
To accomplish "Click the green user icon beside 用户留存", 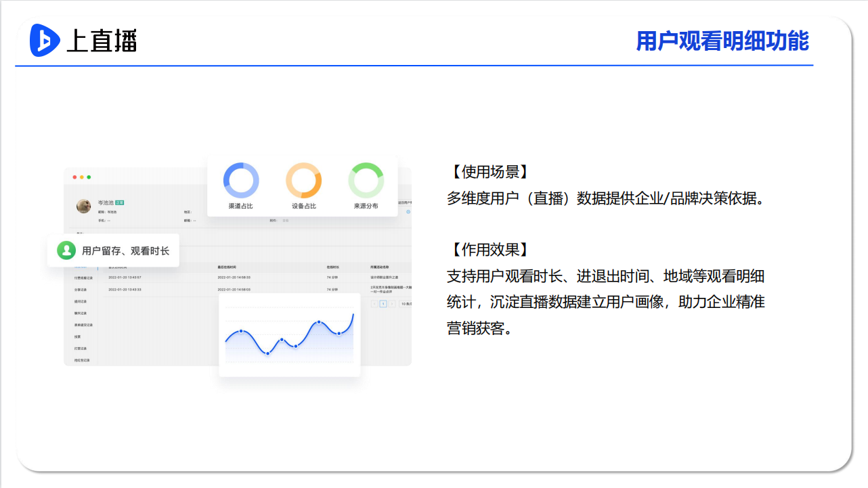I will tap(66, 250).
